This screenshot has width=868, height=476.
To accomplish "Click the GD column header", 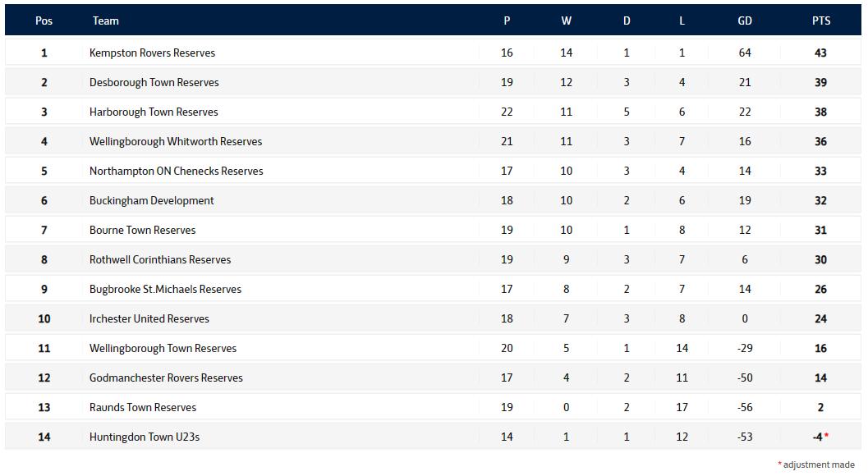I will (744, 21).
